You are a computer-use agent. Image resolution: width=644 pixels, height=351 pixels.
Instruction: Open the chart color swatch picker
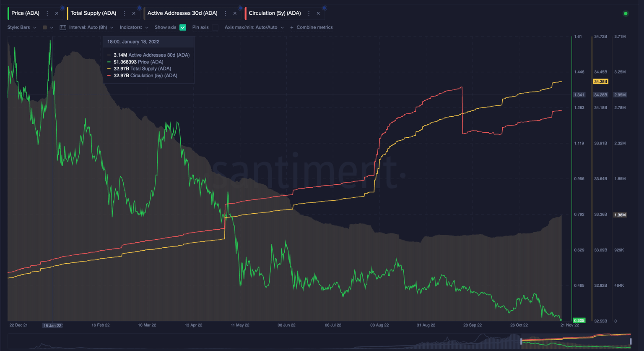pyautogui.click(x=45, y=27)
